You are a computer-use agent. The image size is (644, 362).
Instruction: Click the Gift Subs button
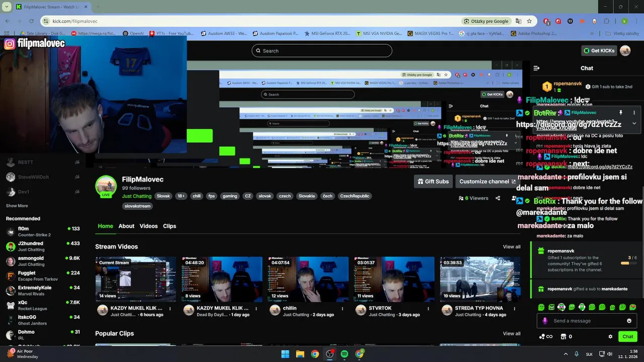click(x=433, y=182)
